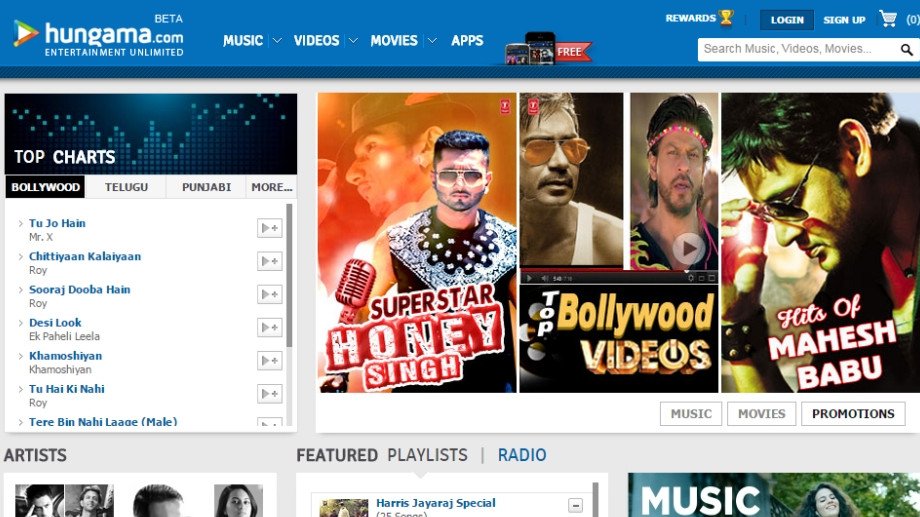Play and add Desi Look
This screenshot has height=517, width=920.
click(269, 327)
